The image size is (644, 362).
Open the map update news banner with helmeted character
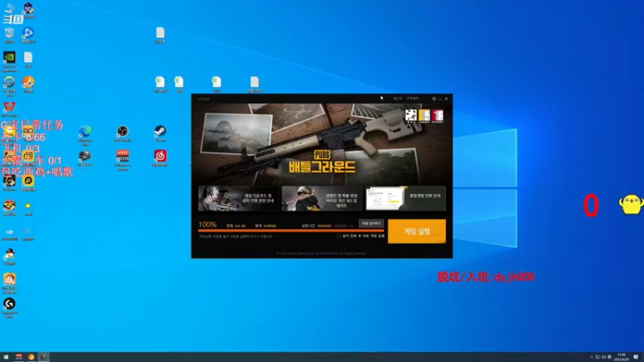coord(322,198)
